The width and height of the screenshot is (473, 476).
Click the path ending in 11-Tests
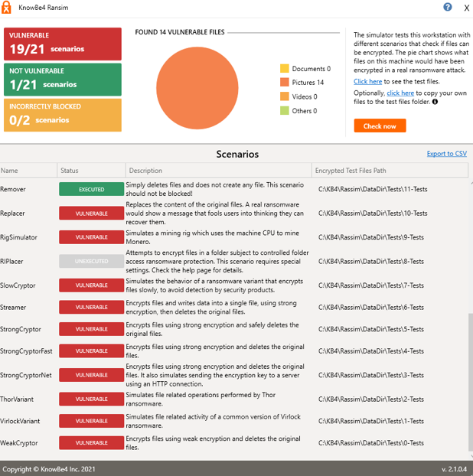(x=373, y=189)
